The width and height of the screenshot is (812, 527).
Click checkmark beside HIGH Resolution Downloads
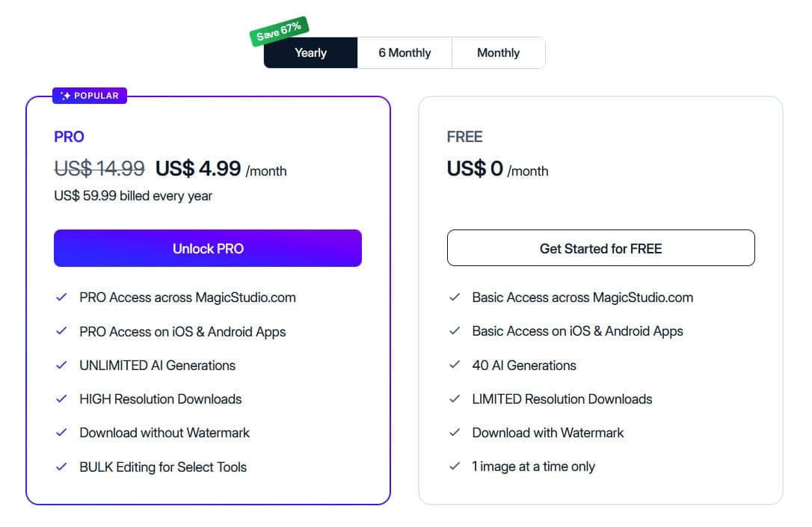pyautogui.click(x=61, y=398)
